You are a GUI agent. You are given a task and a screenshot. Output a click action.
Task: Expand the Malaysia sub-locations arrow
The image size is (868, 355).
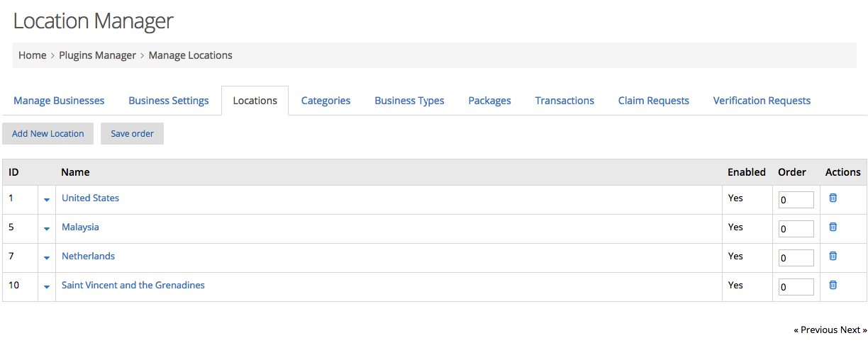pyautogui.click(x=47, y=229)
